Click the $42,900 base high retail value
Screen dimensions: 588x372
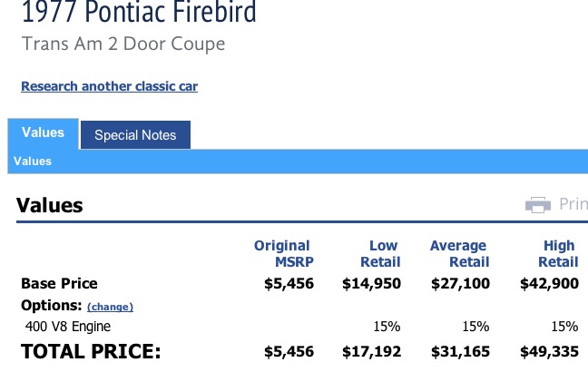[549, 283]
